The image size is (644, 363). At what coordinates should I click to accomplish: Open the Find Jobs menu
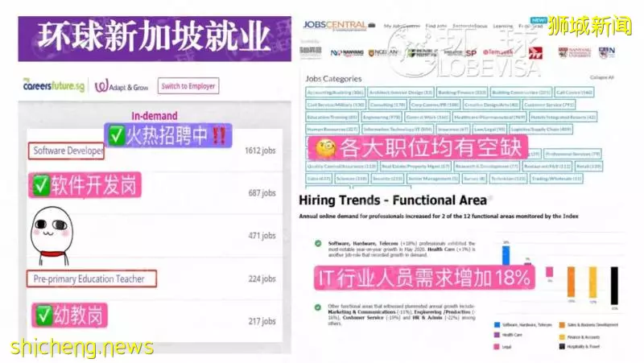pyautogui.click(x=436, y=26)
